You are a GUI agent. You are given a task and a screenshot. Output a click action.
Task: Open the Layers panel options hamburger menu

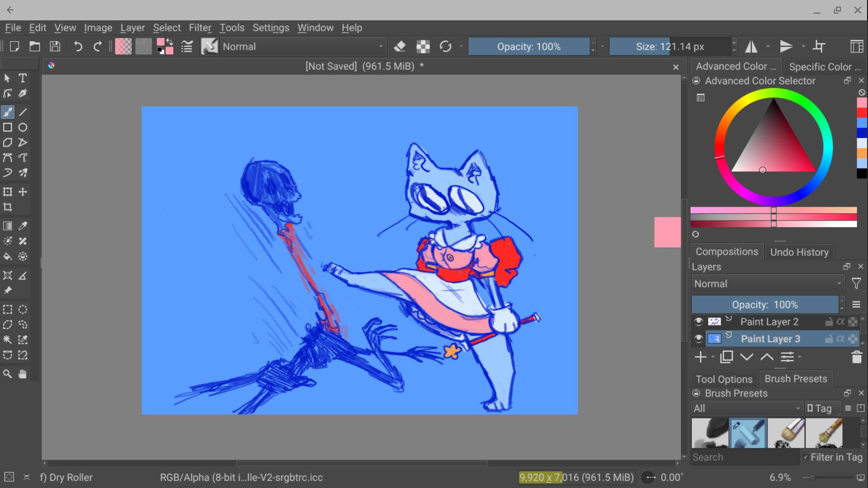856,305
